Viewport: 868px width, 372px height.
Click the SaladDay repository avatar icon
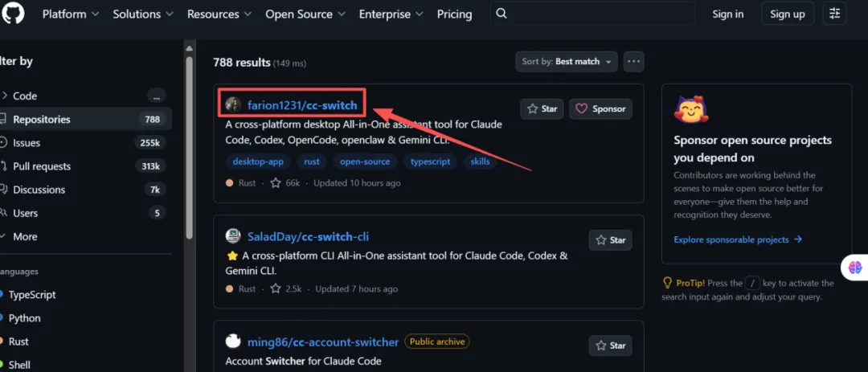[x=233, y=236]
